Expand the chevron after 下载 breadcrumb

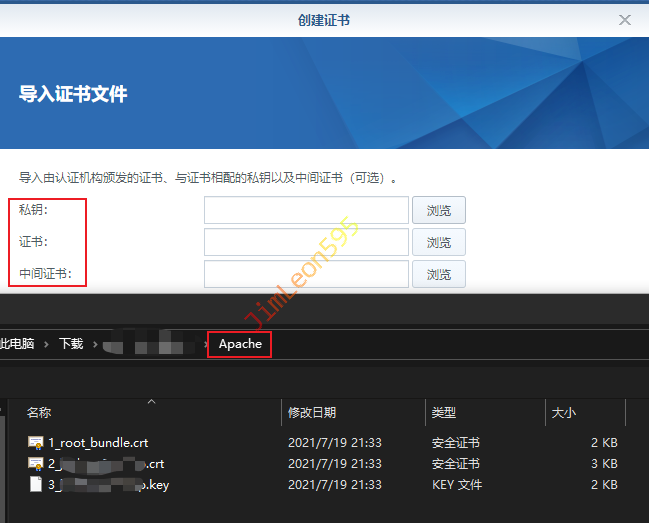coord(96,343)
